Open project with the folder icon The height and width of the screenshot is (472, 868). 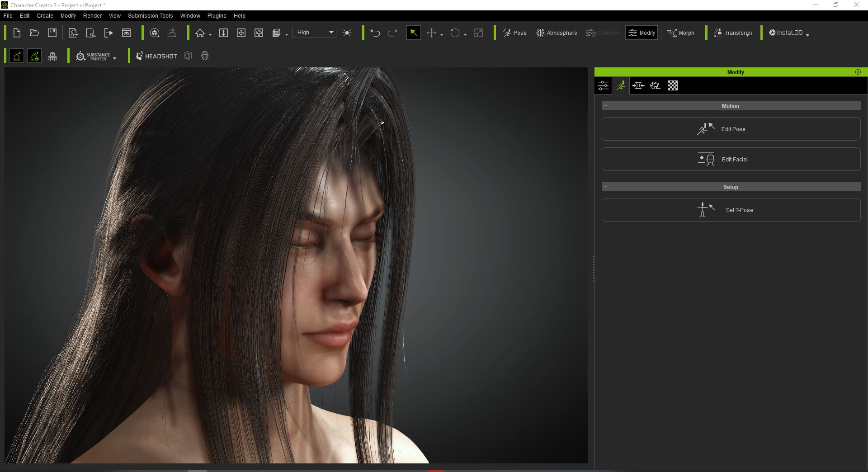click(34, 33)
